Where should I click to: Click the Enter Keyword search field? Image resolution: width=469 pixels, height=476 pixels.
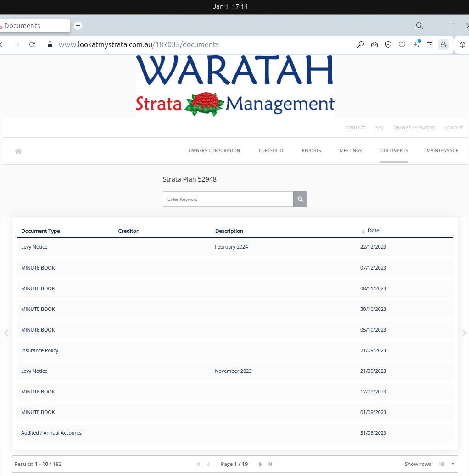228,199
